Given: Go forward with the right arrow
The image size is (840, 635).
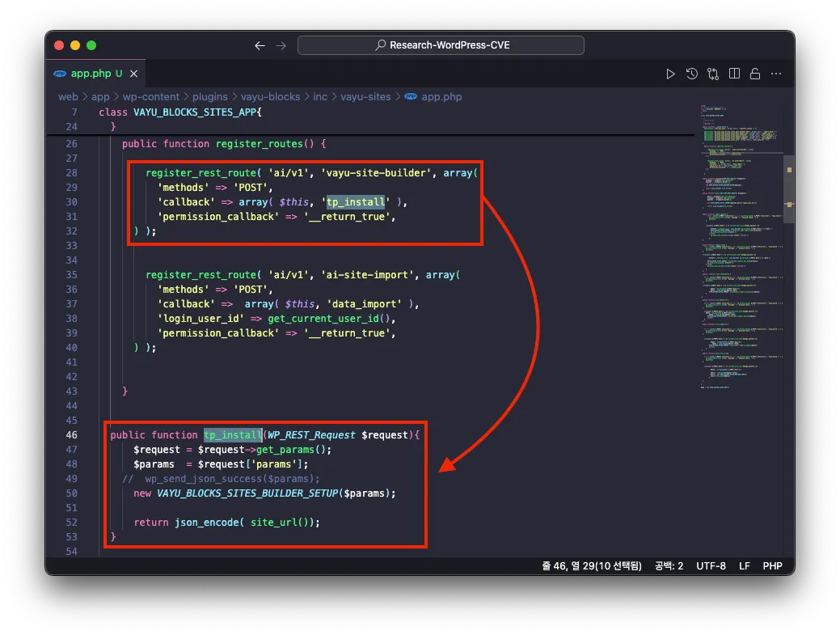Looking at the screenshot, I should (281, 45).
